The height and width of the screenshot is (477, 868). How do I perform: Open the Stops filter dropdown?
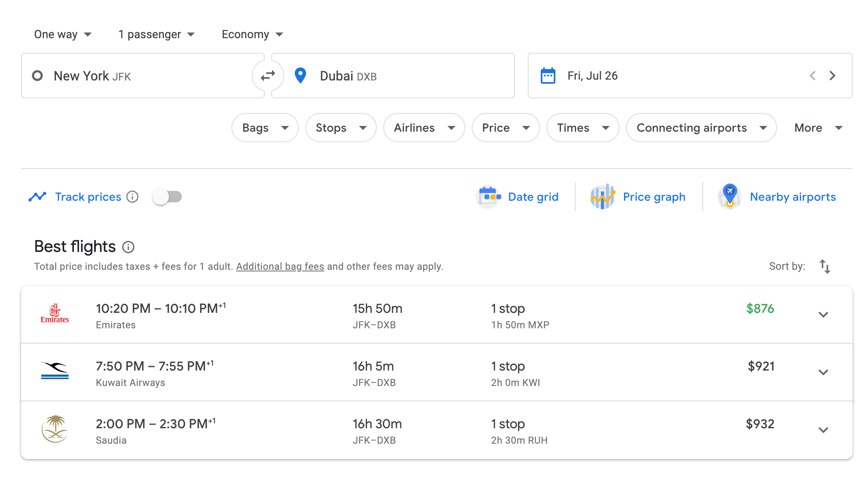(x=341, y=128)
